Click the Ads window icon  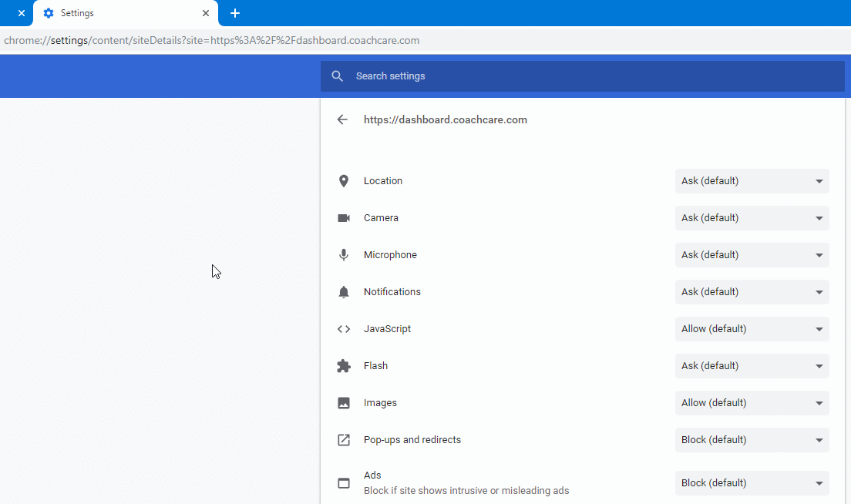click(344, 483)
